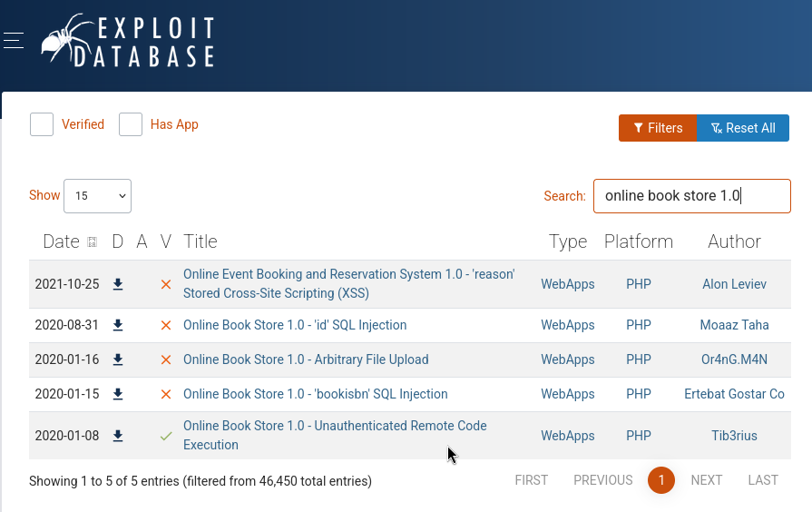Open author Moaaz Taha

734,325
